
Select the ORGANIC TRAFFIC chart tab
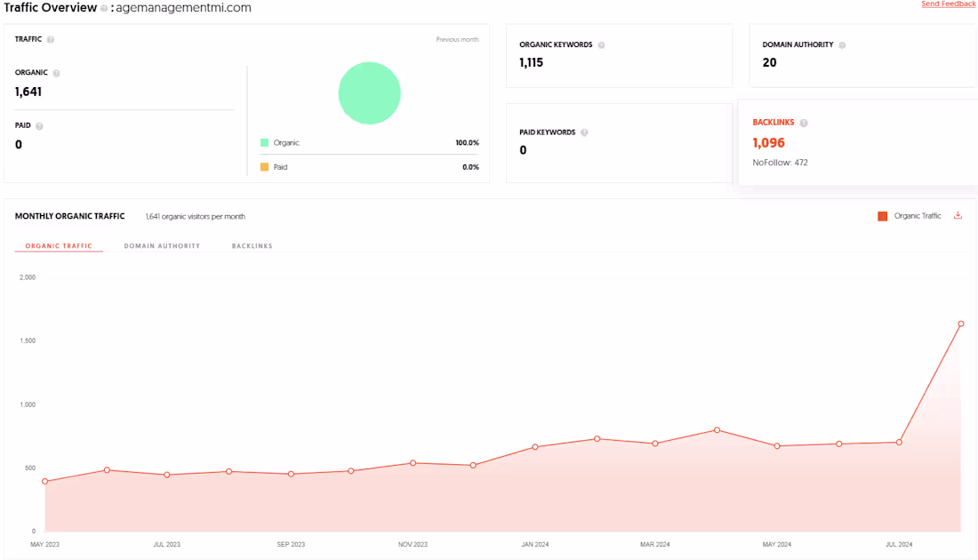tap(59, 246)
